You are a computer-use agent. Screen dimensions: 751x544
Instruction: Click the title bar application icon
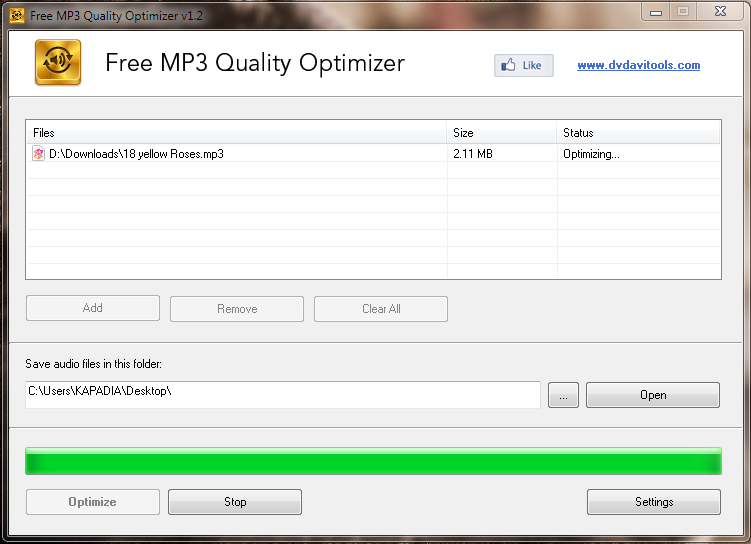tap(17, 15)
